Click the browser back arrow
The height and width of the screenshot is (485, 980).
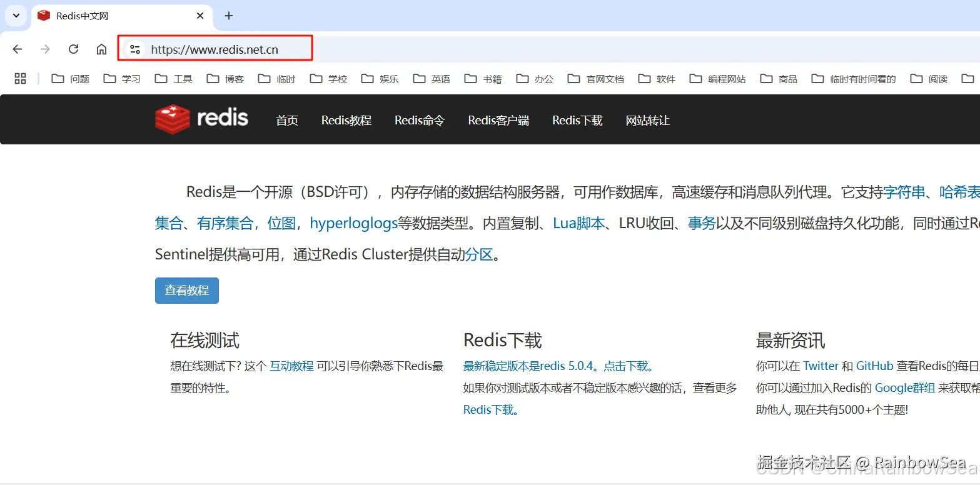point(18,49)
